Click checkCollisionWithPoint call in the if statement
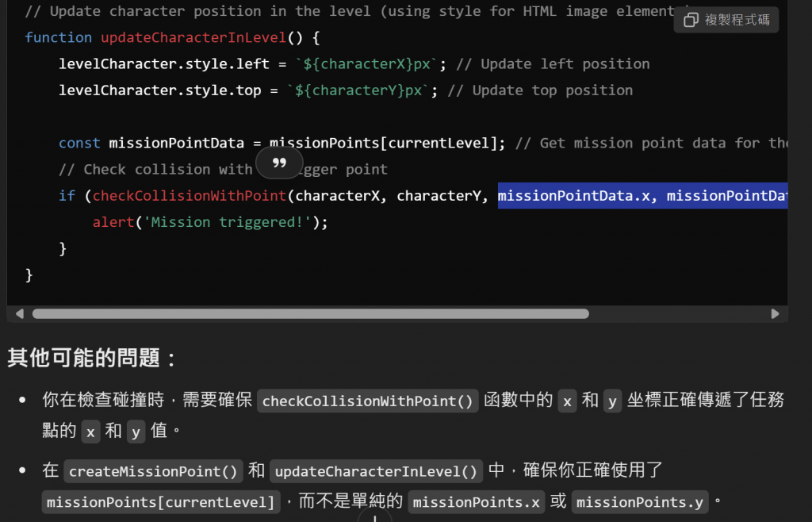 point(189,196)
